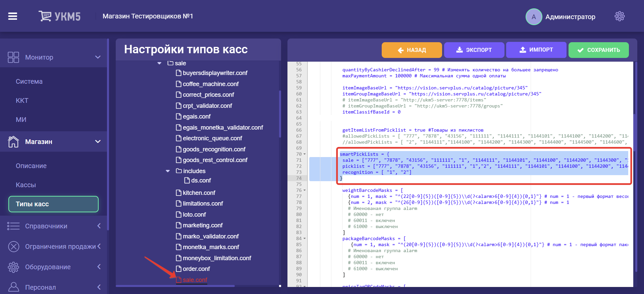
Task: Fold code block at line 76
Action: point(305,191)
